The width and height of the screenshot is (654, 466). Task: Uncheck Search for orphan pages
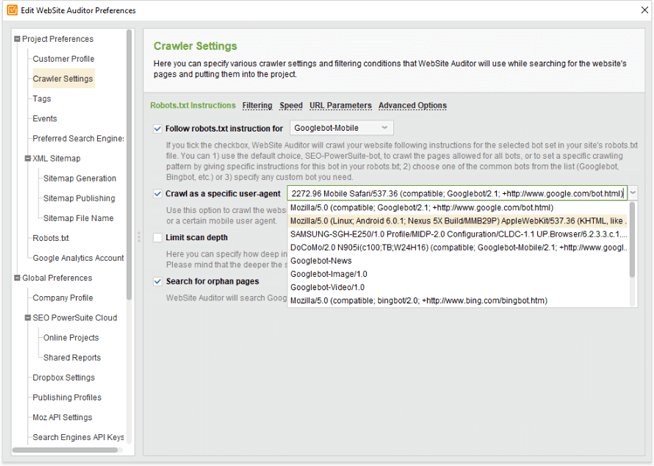(158, 281)
